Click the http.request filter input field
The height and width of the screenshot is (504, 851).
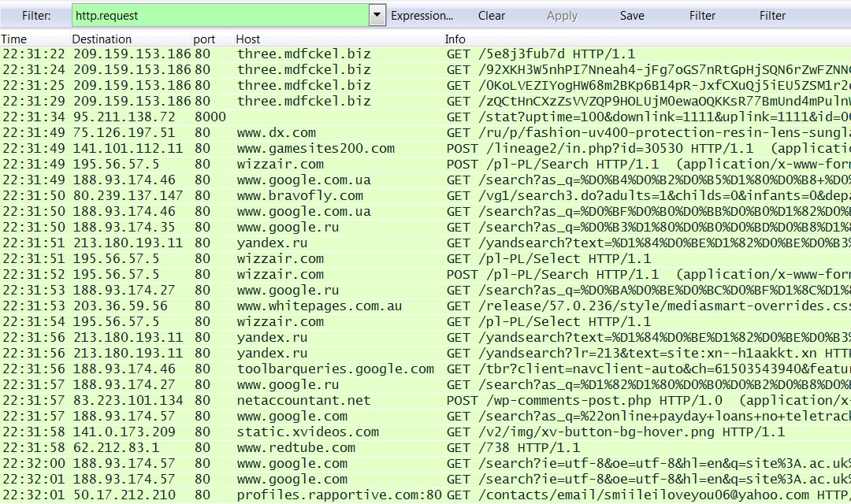219,16
